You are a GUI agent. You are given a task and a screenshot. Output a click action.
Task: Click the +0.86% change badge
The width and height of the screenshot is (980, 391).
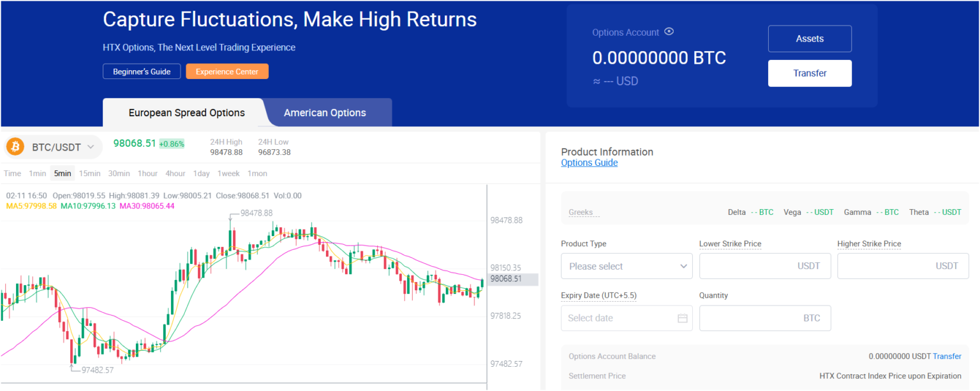click(x=172, y=144)
